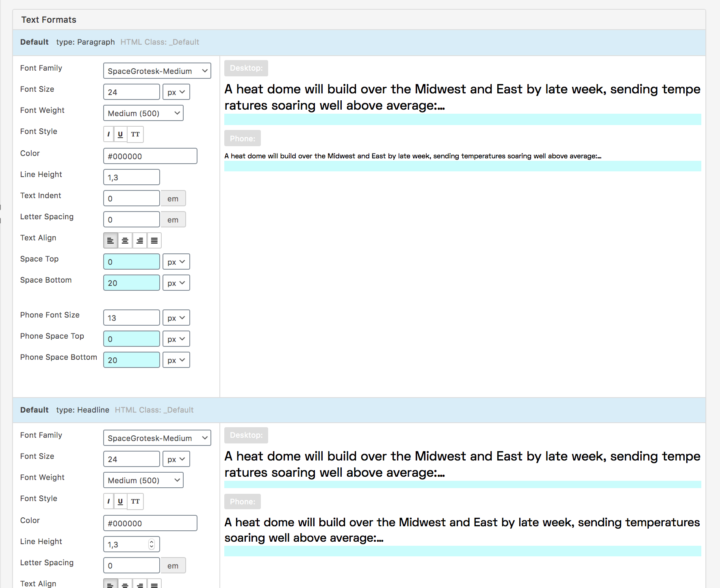
Task: Select center alignment in Paragraph Text Align
Action: pos(125,240)
